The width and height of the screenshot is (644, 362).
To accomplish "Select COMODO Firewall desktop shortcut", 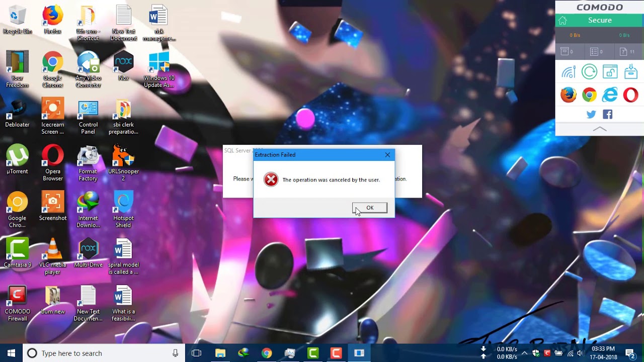I will [17, 304].
